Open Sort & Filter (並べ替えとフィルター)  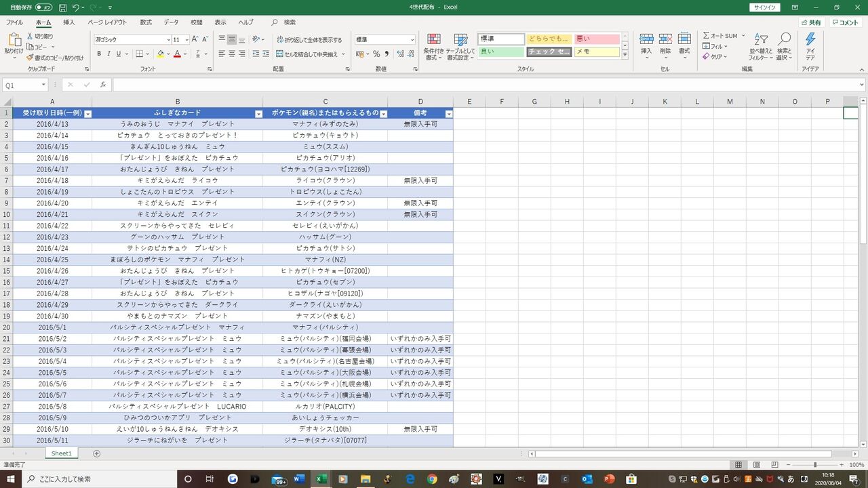(761, 47)
